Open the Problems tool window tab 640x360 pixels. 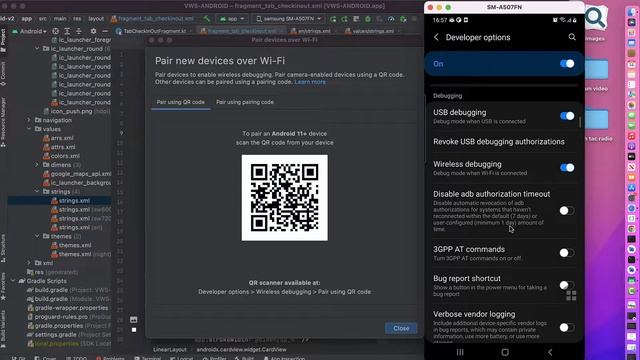[111, 358]
